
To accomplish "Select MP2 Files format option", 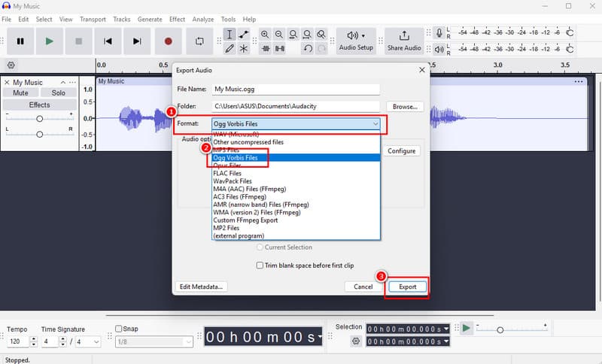I will coord(296,228).
